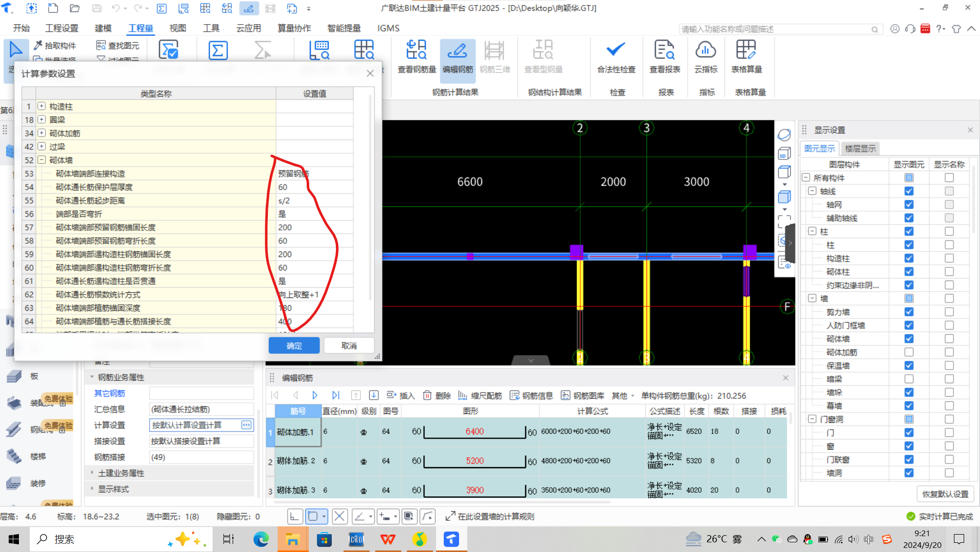Viewport: 980px width, 552px height.
Task: Click Windows taskbar search box
Action: 121,539
